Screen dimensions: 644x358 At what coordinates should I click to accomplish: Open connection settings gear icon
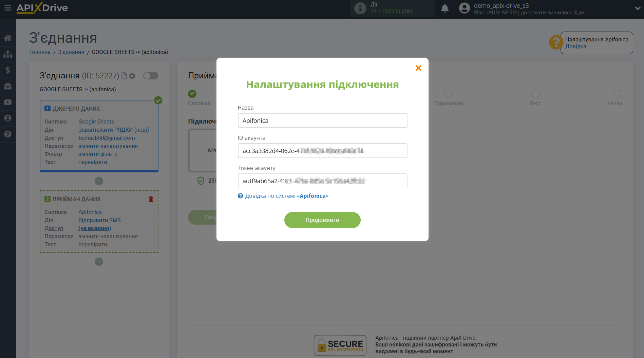pyautogui.click(x=132, y=76)
